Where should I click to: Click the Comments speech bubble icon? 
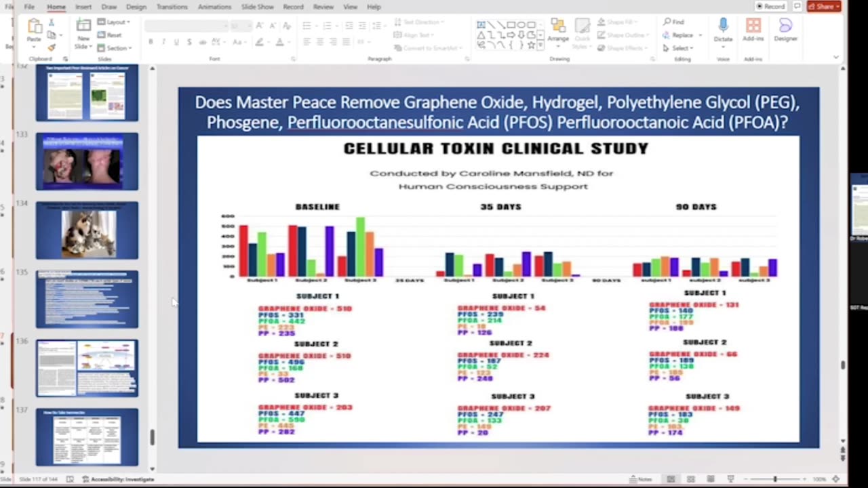797,6
